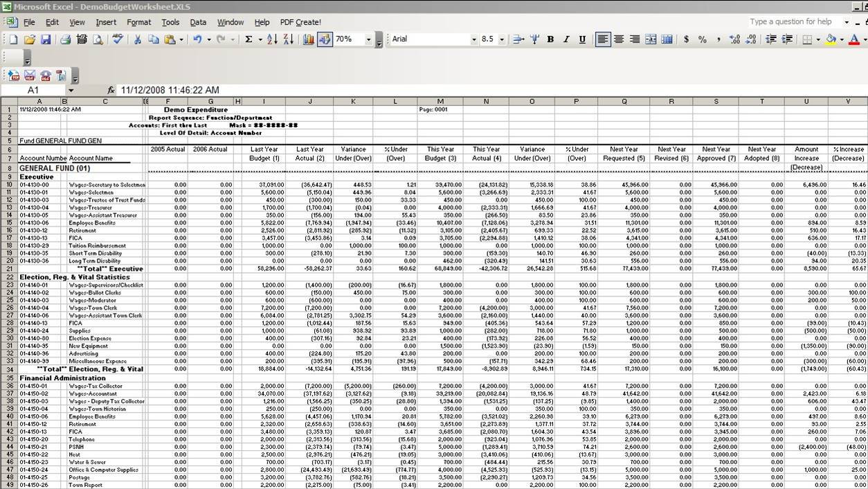Toggle italic formatting

pyautogui.click(x=566, y=39)
